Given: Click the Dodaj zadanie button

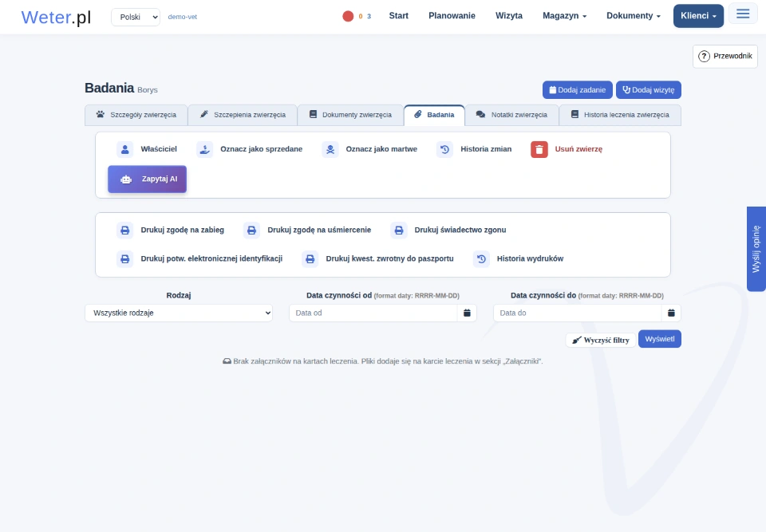Looking at the screenshot, I should (578, 90).
